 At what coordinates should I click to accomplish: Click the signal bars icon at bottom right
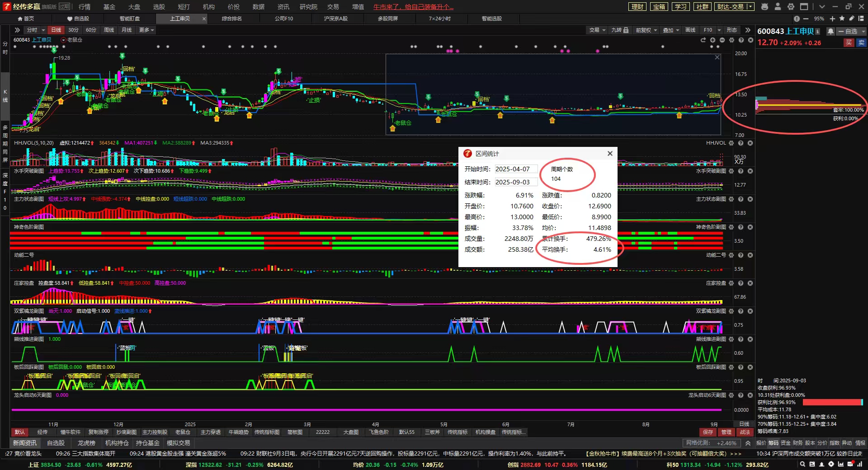click(860, 464)
